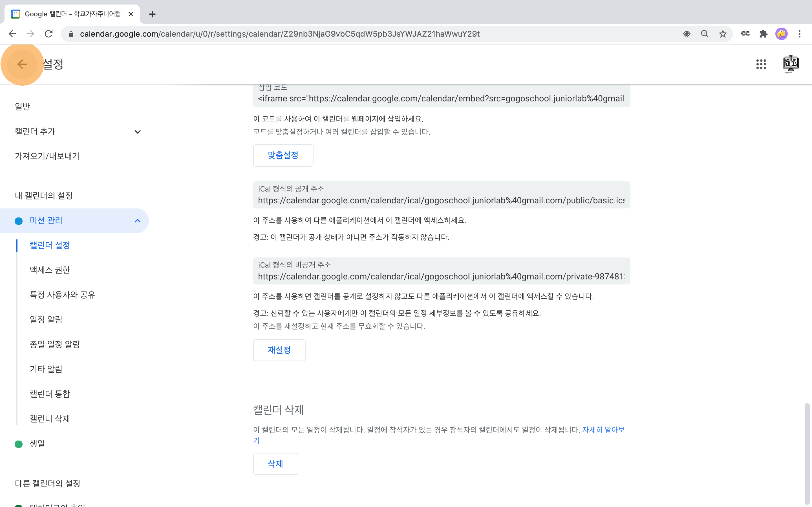Click the back arrow next to 설정

[x=22, y=64]
